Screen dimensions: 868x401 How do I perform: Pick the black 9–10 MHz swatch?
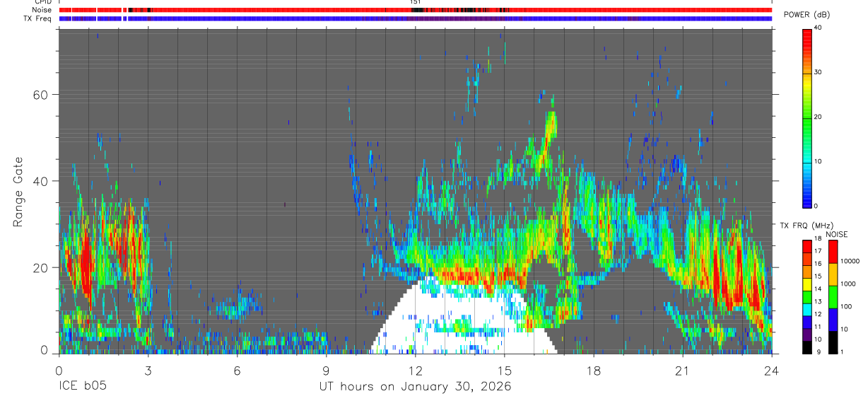(x=807, y=346)
